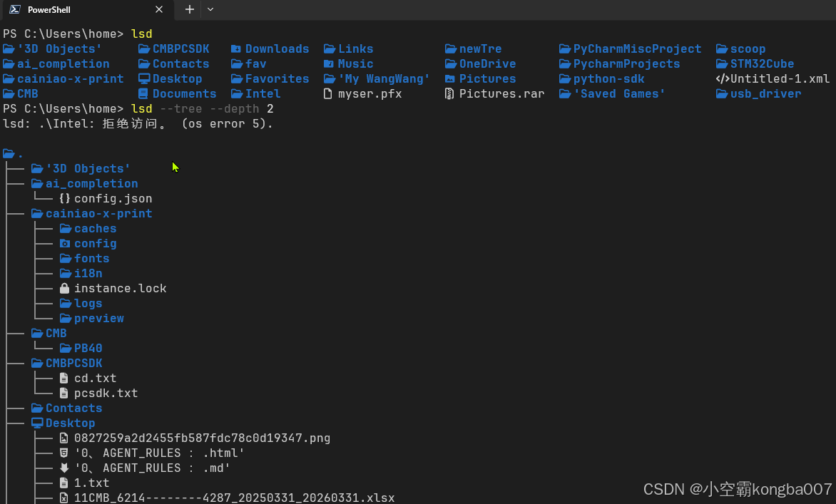Click '3D Objects' in the tree
This screenshot has width=836, height=504.
point(88,169)
